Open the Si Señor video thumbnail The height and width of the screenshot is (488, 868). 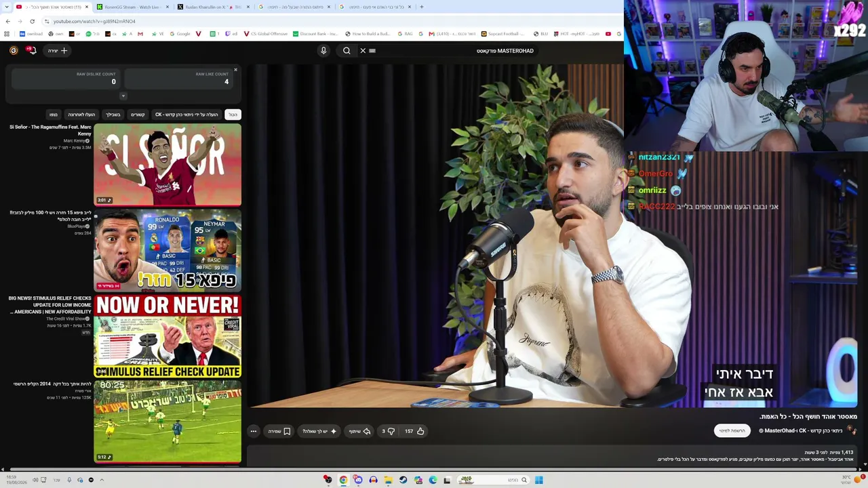167,165
